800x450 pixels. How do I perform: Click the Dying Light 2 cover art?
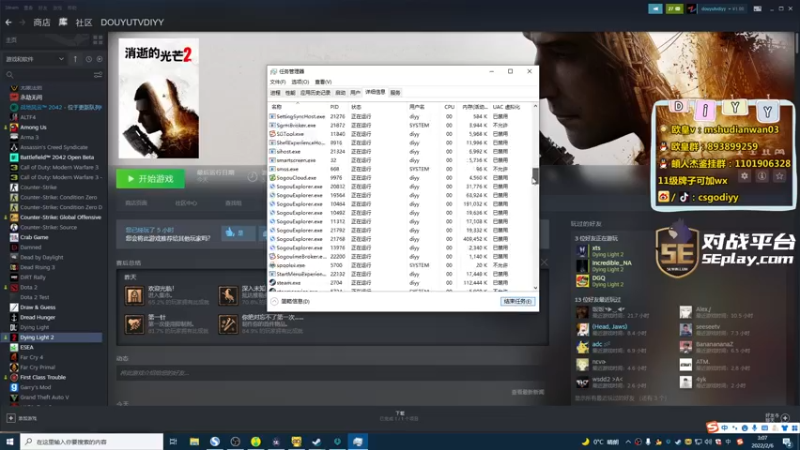tap(159, 98)
